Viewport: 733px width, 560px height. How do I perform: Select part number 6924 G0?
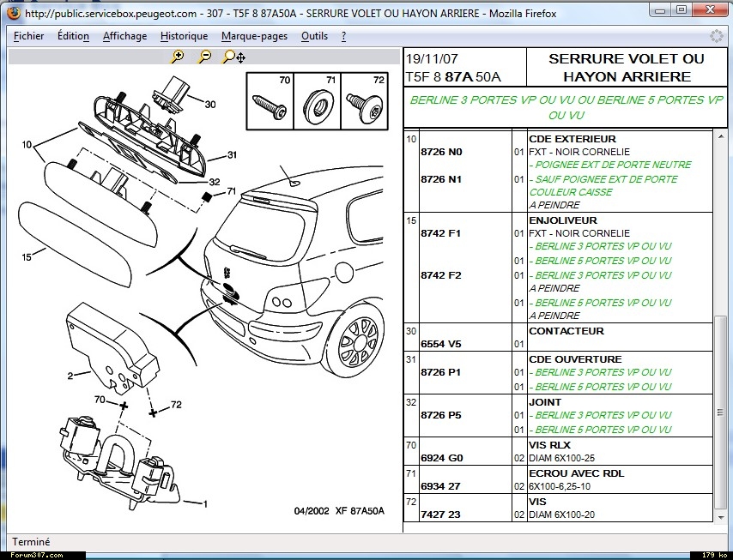[x=442, y=458]
